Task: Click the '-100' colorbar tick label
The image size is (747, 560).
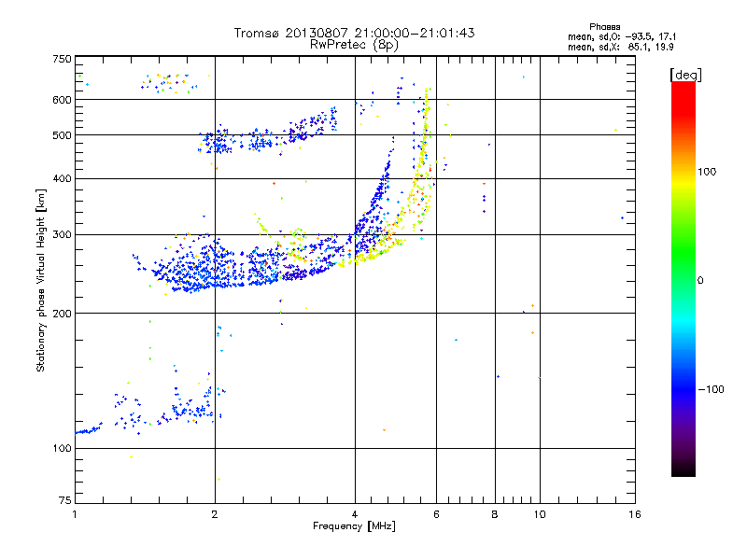Action: [x=711, y=389]
